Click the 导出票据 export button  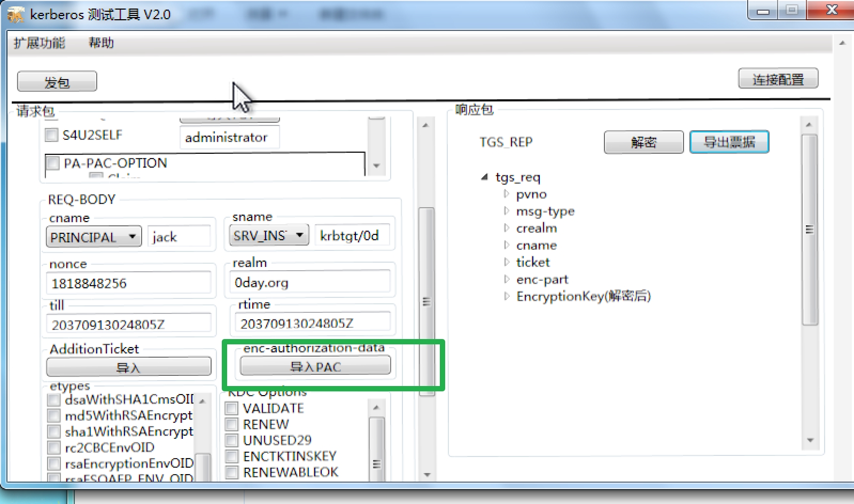coord(729,142)
